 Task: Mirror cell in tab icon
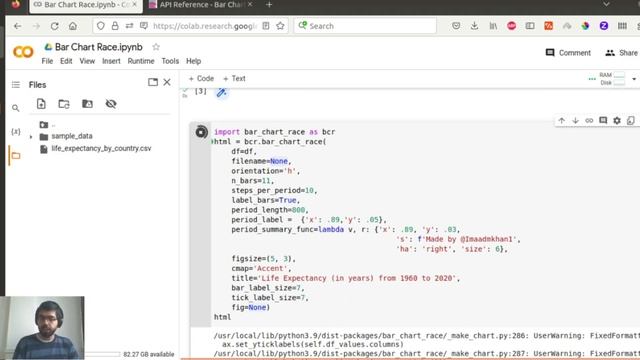[631, 120]
